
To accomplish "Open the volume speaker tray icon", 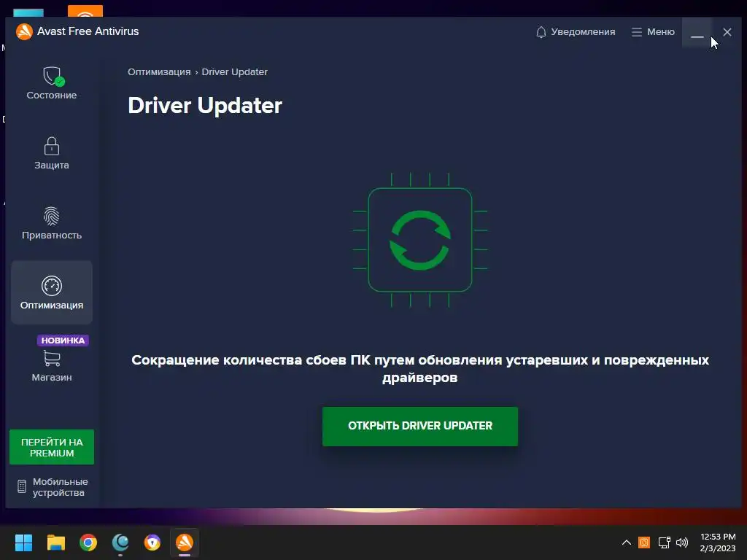I will [682, 542].
